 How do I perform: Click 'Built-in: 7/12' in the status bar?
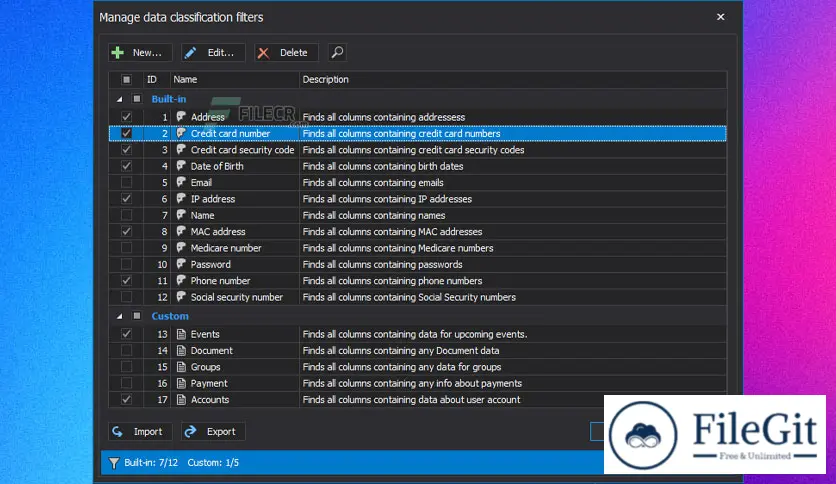151,463
